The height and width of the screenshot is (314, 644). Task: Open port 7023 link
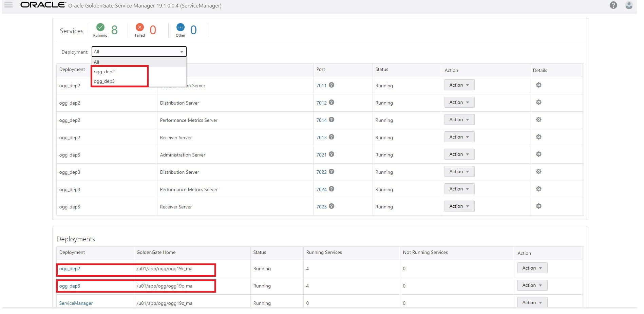321,207
